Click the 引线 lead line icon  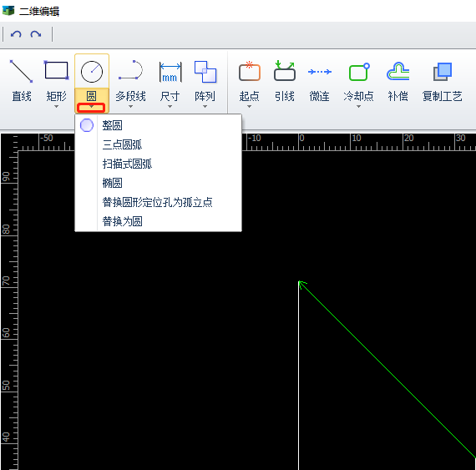click(285, 71)
